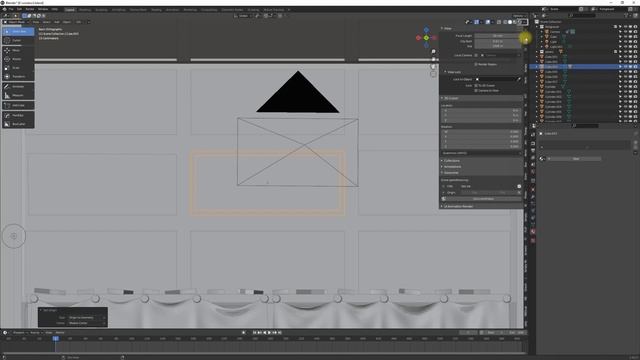
Task: Open the Window menu
Action: point(42,9)
